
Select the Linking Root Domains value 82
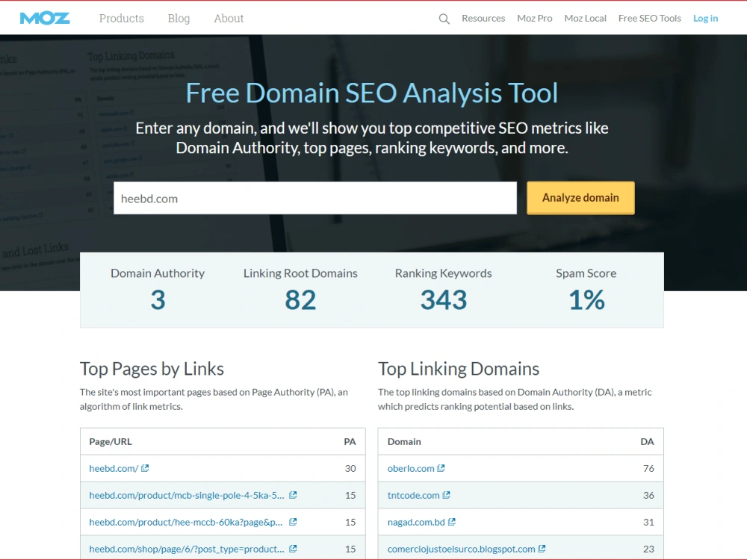[x=300, y=300]
